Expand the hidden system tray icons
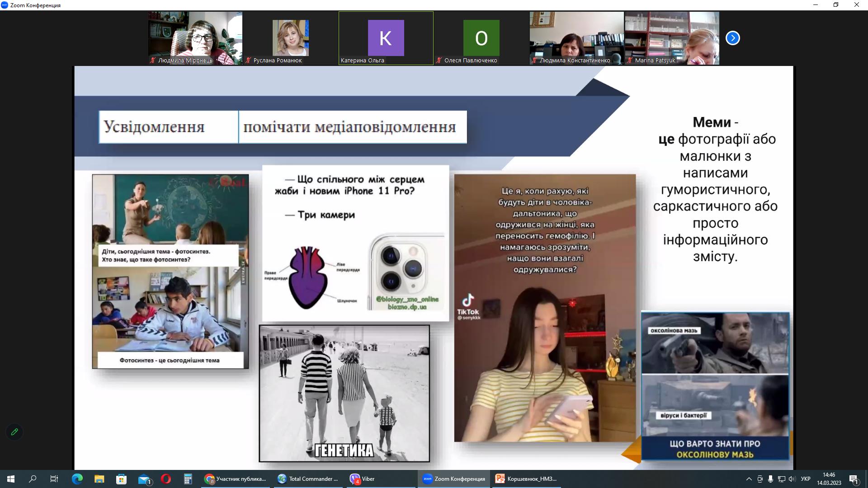 [749, 479]
